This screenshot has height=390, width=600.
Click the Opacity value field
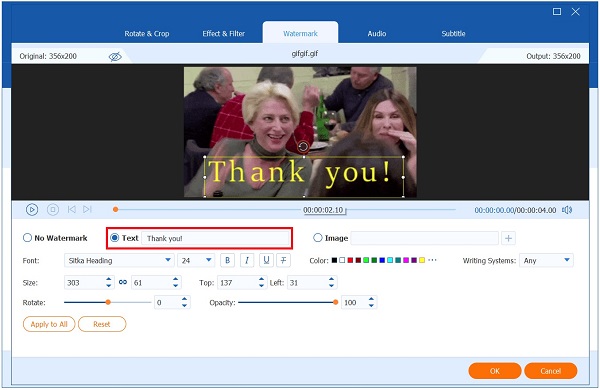click(x=354, y=302)
